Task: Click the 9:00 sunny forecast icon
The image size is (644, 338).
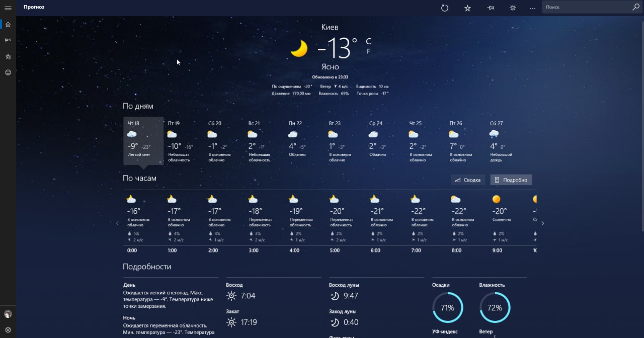Action: click(x=497, y=199)
